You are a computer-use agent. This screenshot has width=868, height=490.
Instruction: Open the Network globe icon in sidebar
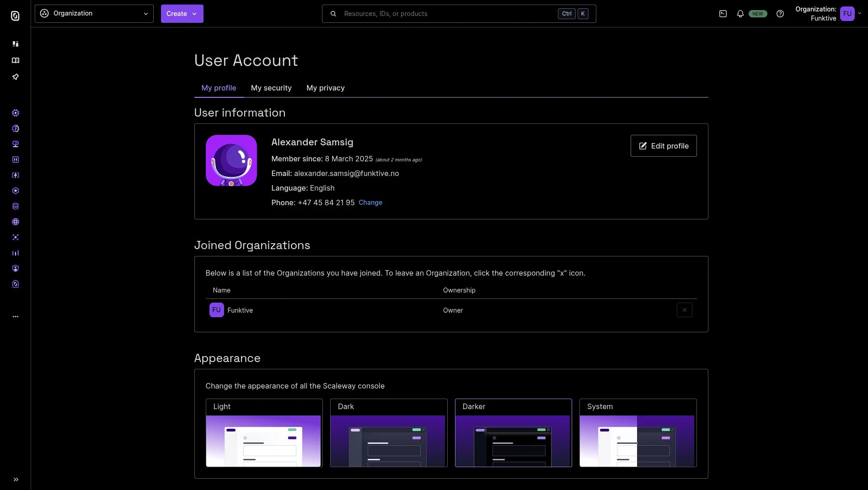16,222
